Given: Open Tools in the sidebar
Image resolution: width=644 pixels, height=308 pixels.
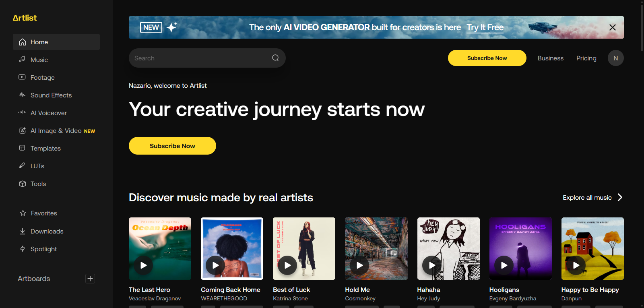Looking at the screenshot, I should pos(56,184).
